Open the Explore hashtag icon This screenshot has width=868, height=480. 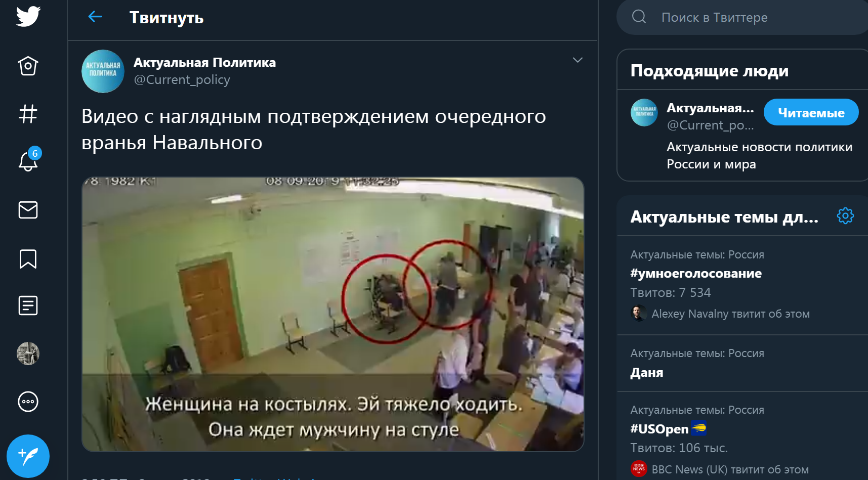tap(28, 114)
